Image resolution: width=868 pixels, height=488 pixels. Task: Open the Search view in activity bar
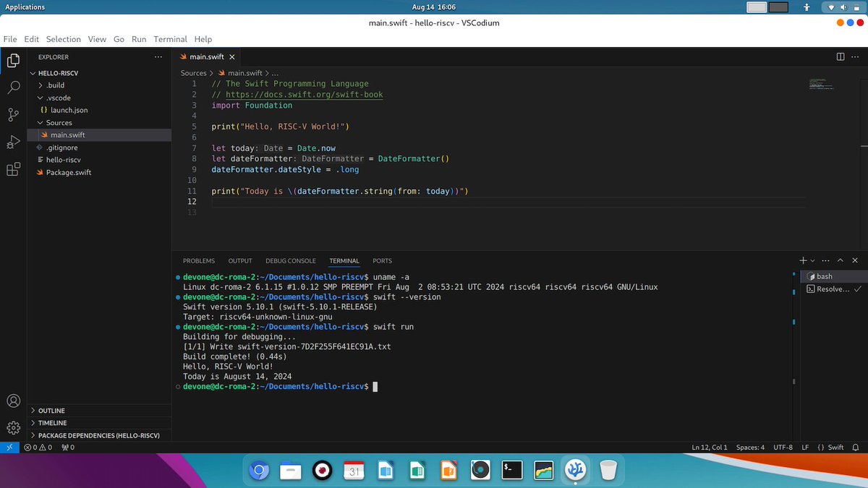tap(13, 87)
